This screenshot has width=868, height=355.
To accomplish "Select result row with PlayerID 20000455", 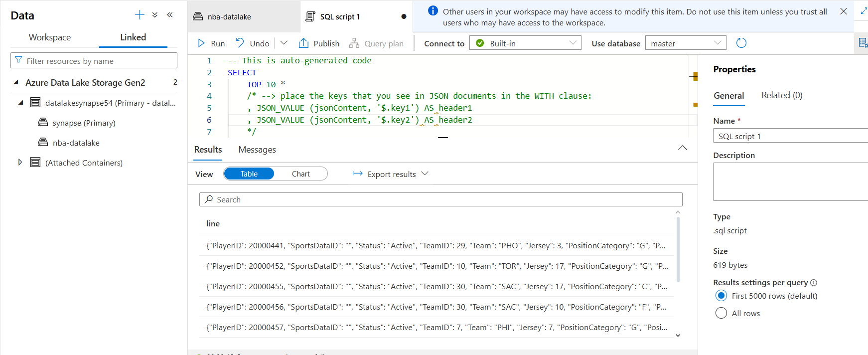I will pos(436,286).
